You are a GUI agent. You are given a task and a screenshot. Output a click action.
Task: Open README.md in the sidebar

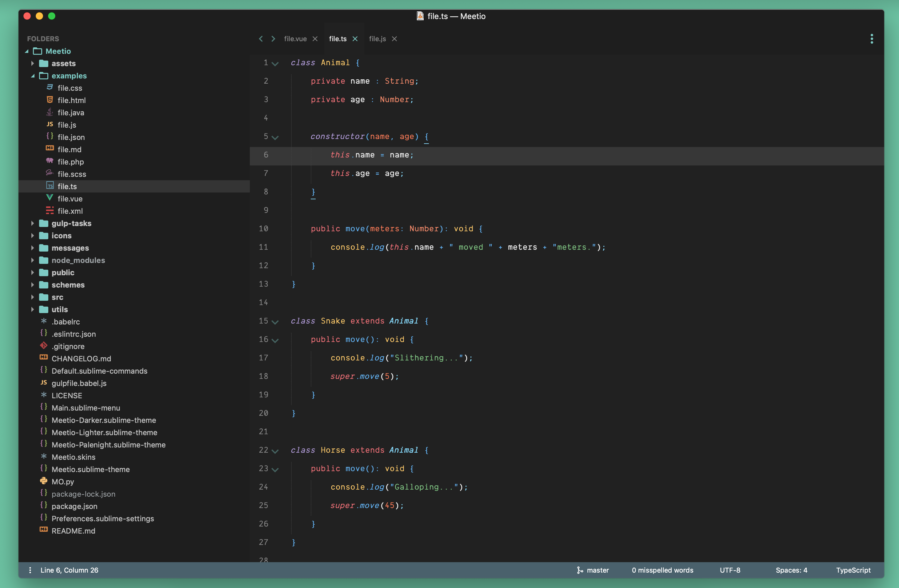pos(73,530)
